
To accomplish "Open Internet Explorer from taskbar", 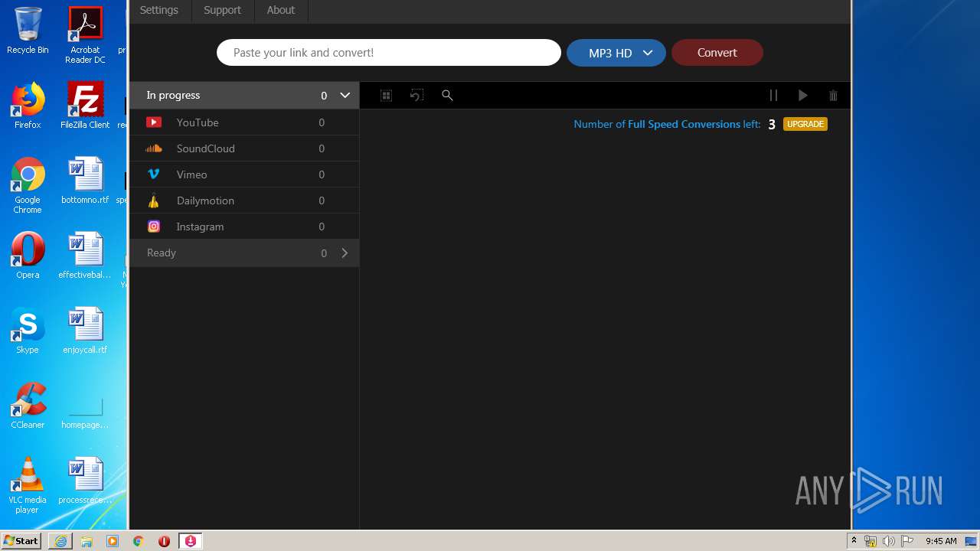I will 60,541.
